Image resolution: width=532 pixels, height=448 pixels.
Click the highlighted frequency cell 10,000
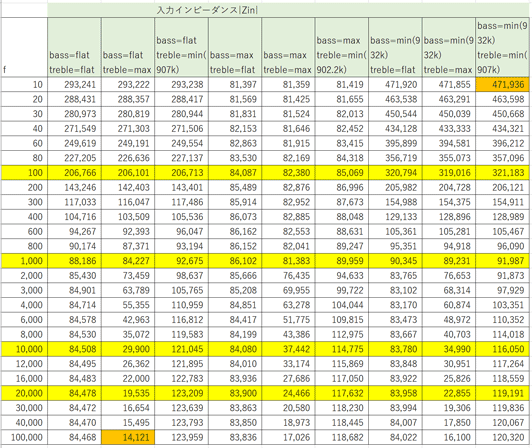[x=24, y=349]
